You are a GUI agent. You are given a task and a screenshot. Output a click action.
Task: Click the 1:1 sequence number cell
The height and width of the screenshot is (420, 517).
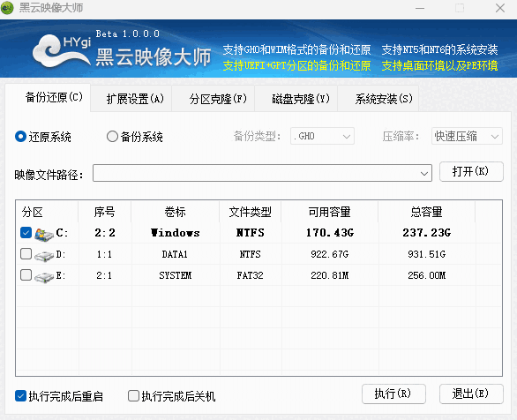104,254
